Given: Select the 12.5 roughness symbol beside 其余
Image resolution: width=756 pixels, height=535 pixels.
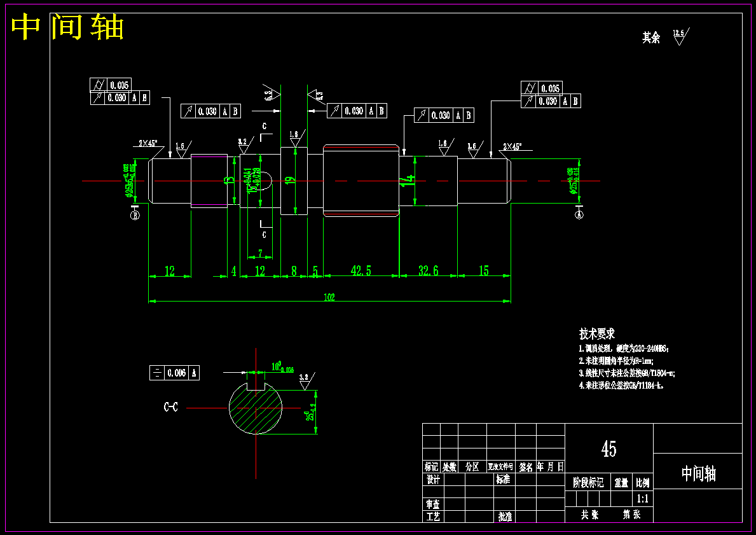Looking at the screenshot, I should (681, 37).
